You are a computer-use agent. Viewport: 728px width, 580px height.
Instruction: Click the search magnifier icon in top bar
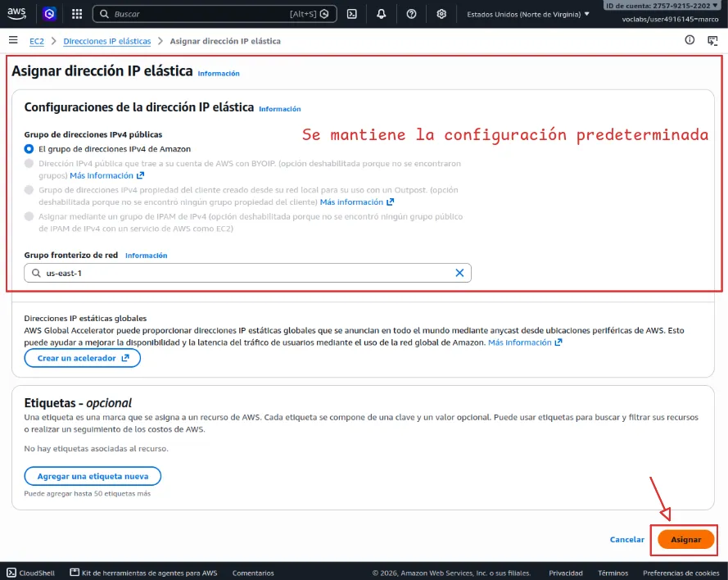coord(105,14)
